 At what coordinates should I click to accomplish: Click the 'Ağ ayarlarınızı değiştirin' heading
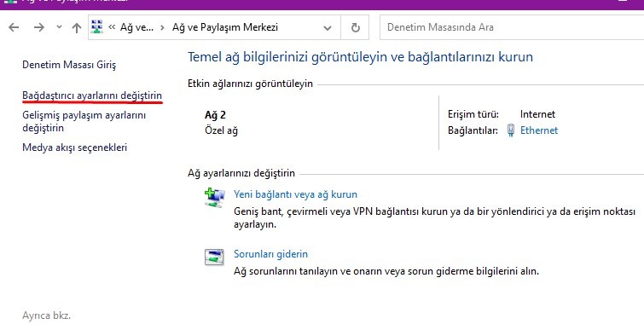(241, 173)
